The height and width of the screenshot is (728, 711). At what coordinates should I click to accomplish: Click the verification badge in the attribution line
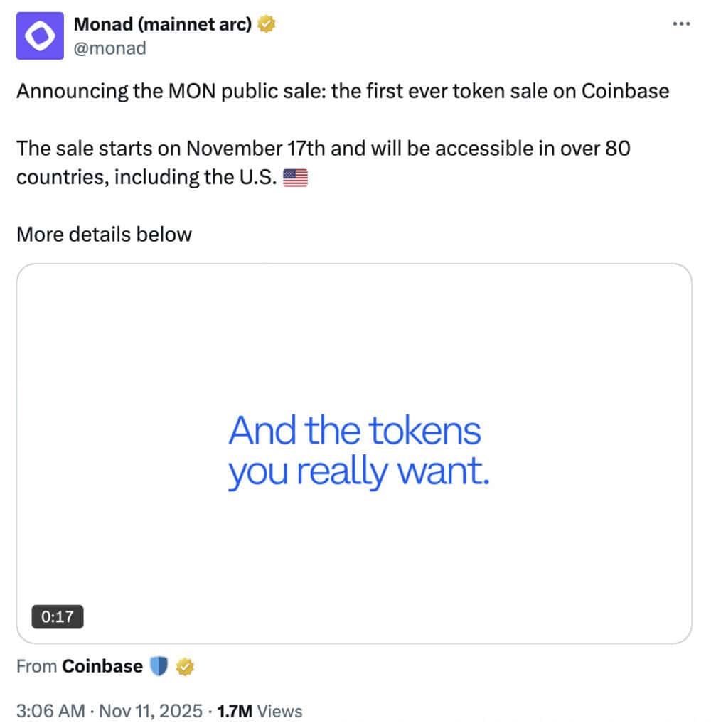coord(185,666)
